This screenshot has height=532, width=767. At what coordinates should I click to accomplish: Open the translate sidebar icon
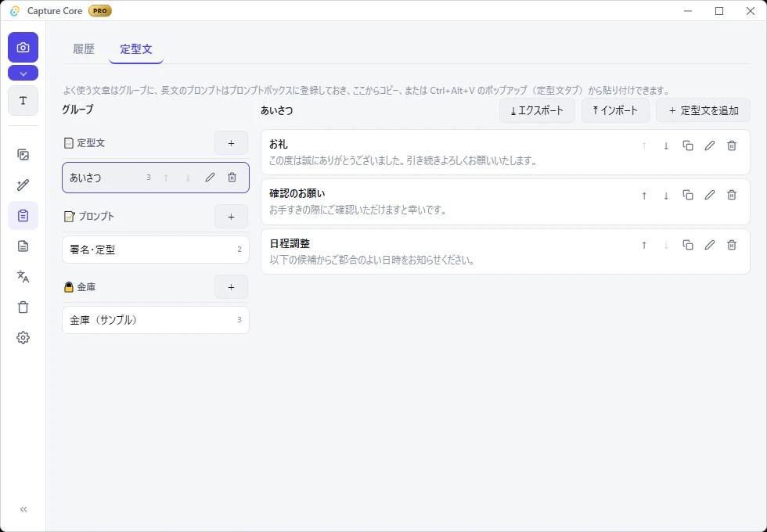[23, 276]
